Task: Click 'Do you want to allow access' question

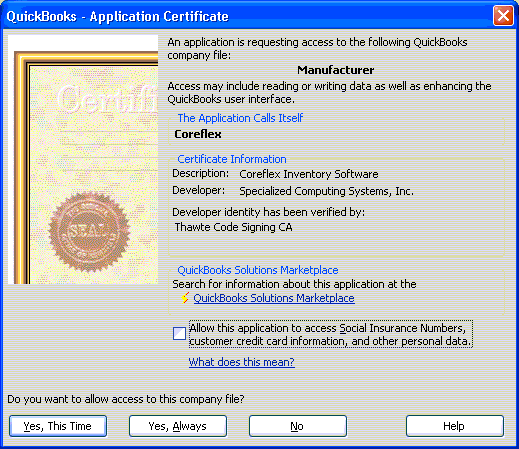Action: tap(126, 399)
